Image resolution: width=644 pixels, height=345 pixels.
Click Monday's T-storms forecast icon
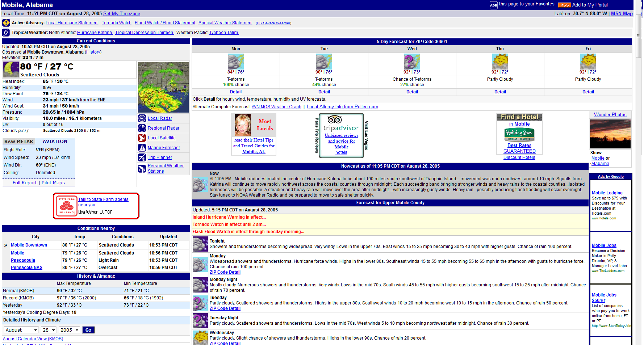[236, 62]
